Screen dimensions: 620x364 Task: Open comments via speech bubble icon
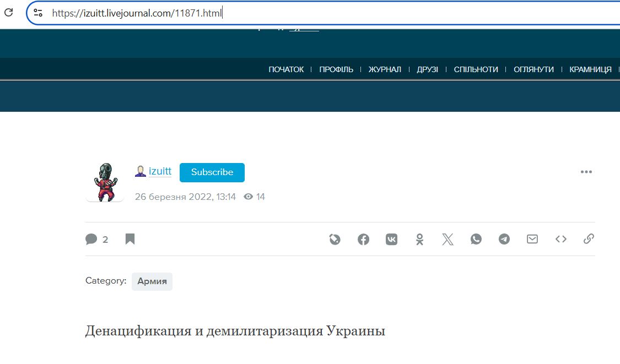tap(91, 239)
